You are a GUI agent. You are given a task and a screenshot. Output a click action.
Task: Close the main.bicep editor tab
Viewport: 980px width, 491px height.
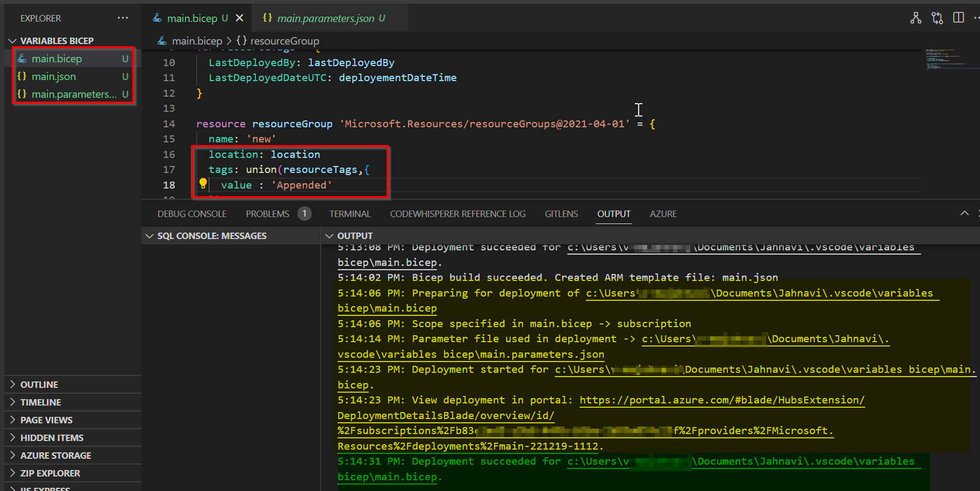pos(240,18)
